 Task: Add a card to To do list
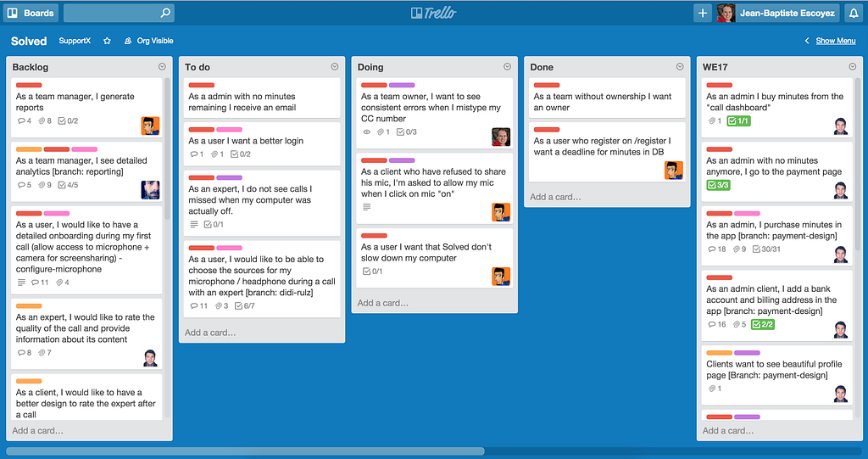coord(210,333)
